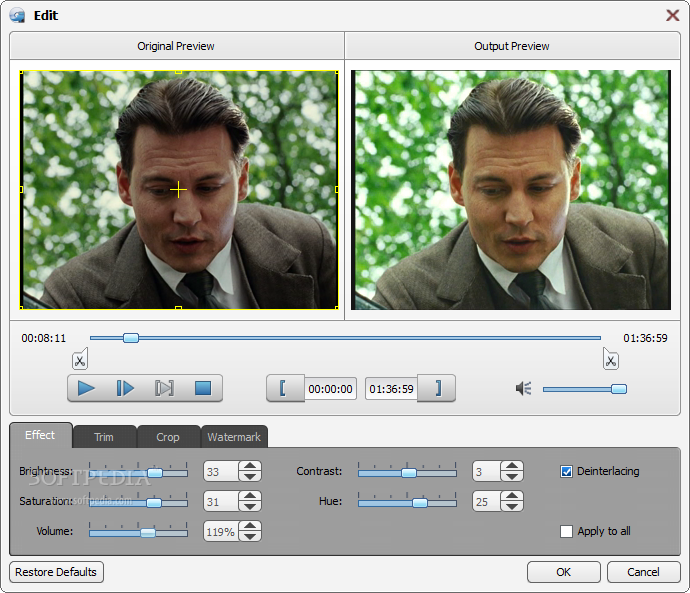
Task: Click the left-middle crop handle in Original Preview
Action: (21, 190)
